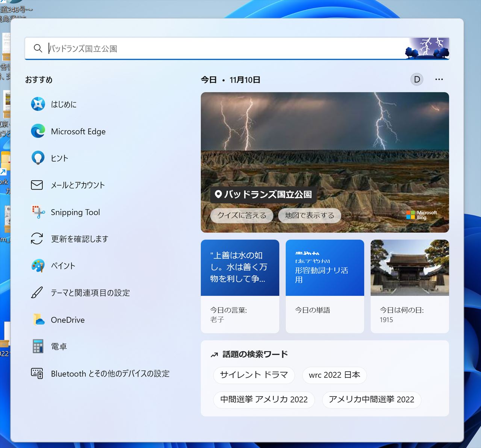Select 更新を確認します text entry

coord(80,239)
